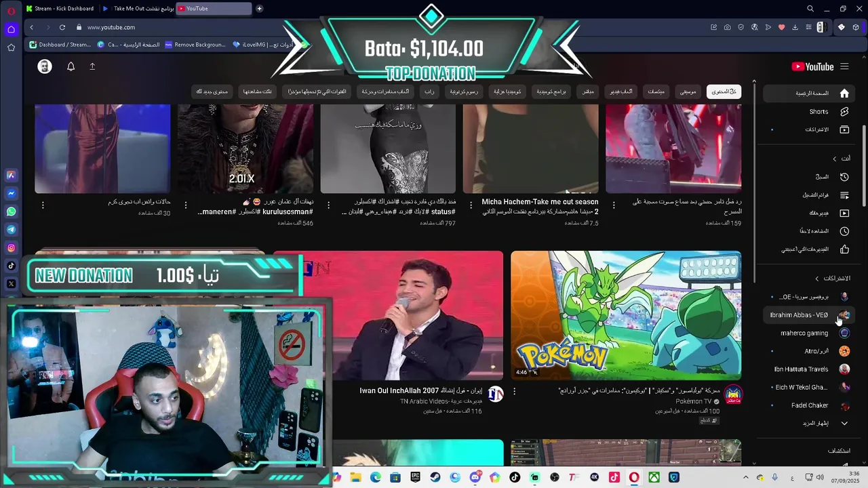The image size is (868, 488).
Task: Click the upload/create arrow icon
Action: (92, 66)
